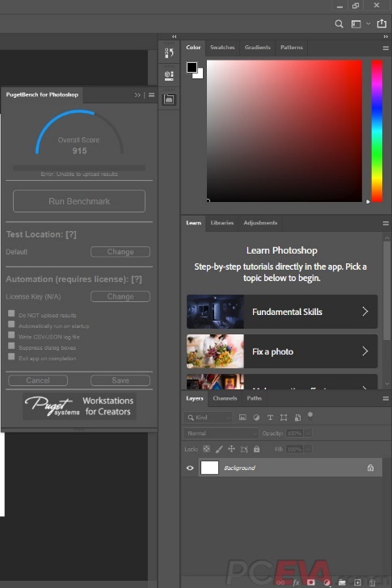Filter layers by adjustment layer icon
The height and width of the screenshot is (588, 392).
point(256,418)
